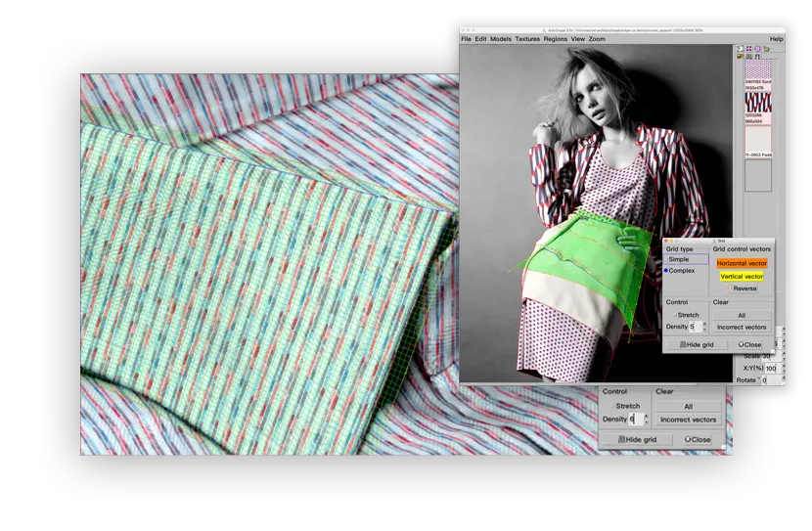Click the first white-square toolbar icon
Image resolution: width=812 pixels, height=531 pixels.
pos(740,49)
